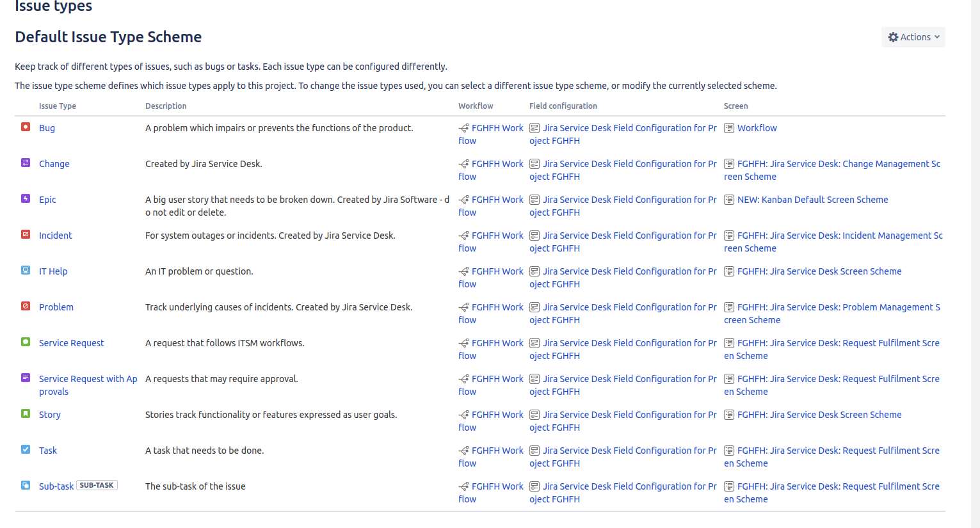Open the Problem issue type link
Viewport: 980px width, 528px height.
pyautogui.click(x=56, y=307)
